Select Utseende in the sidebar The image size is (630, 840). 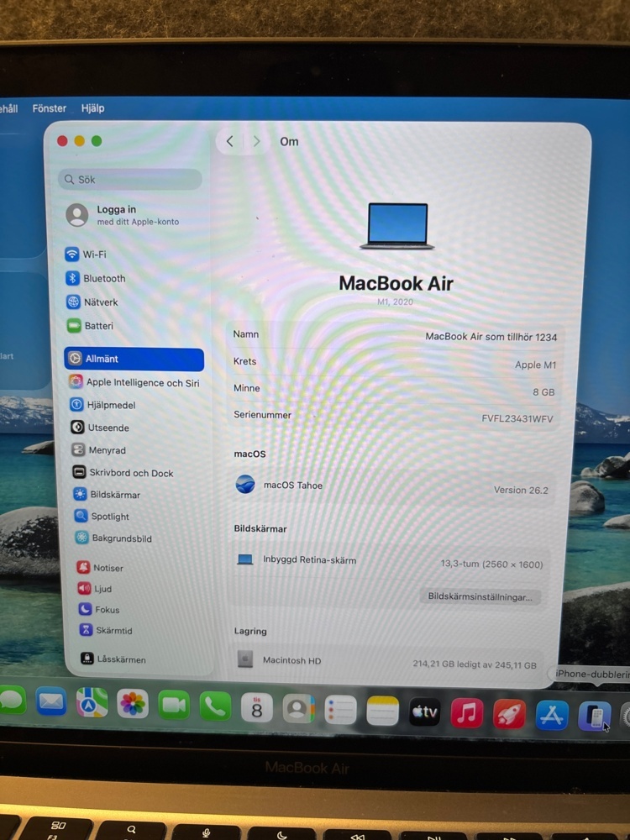(x=100, y=428)
